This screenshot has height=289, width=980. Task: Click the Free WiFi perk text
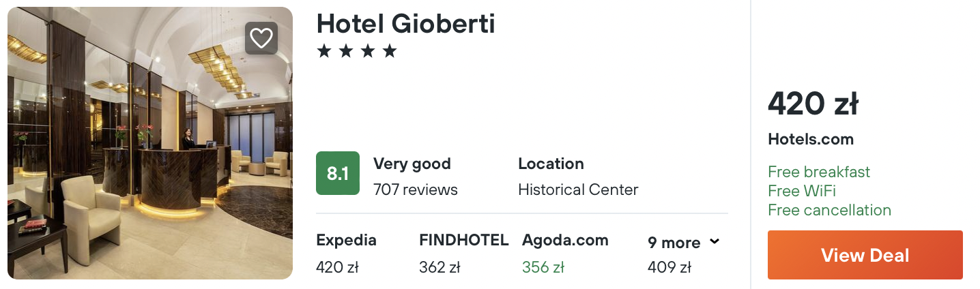801,191
